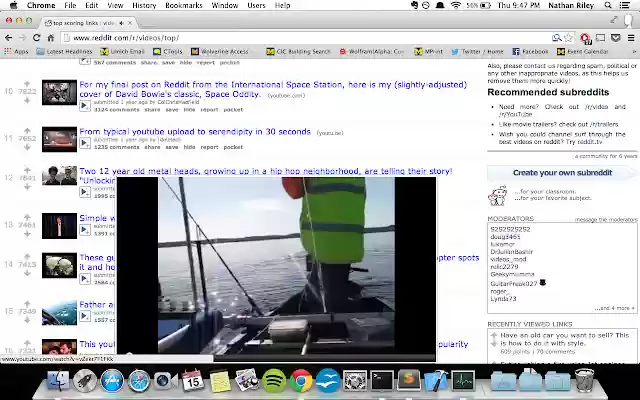Open Xcode from the dock
This screenshot has width=640, height=400.
(x=436, y=381)
